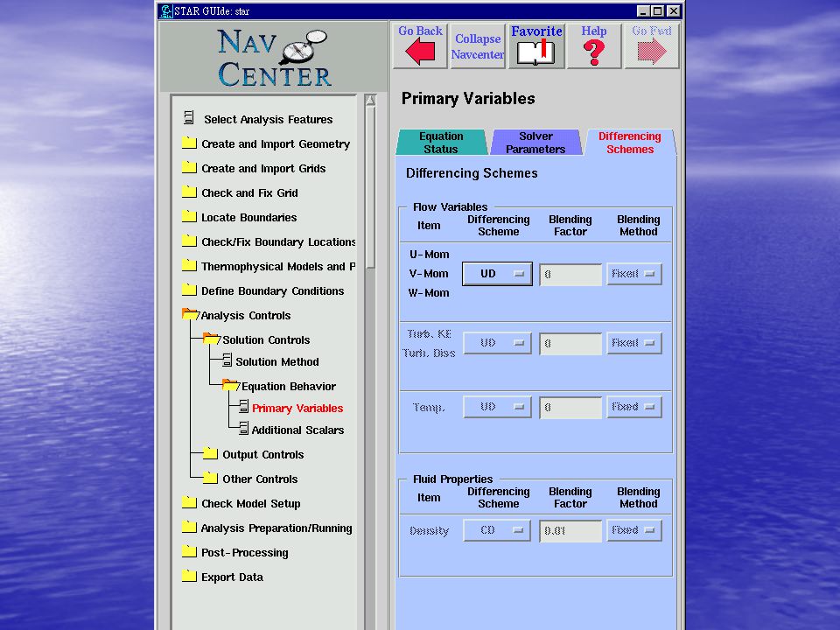Click turbulence blending factor field
The width and height of the screenshot is (840, 630).
pos(570,343)
